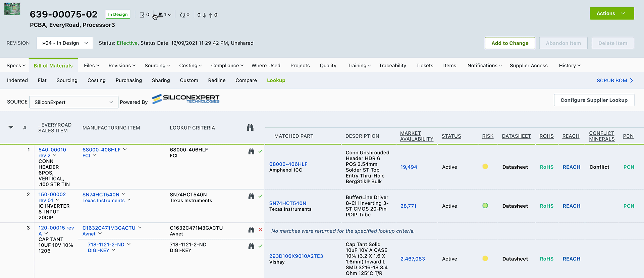Viewport: 644px width, 278px height.
Task: Click the circular sync arrows icon
Action: (182, 15)
